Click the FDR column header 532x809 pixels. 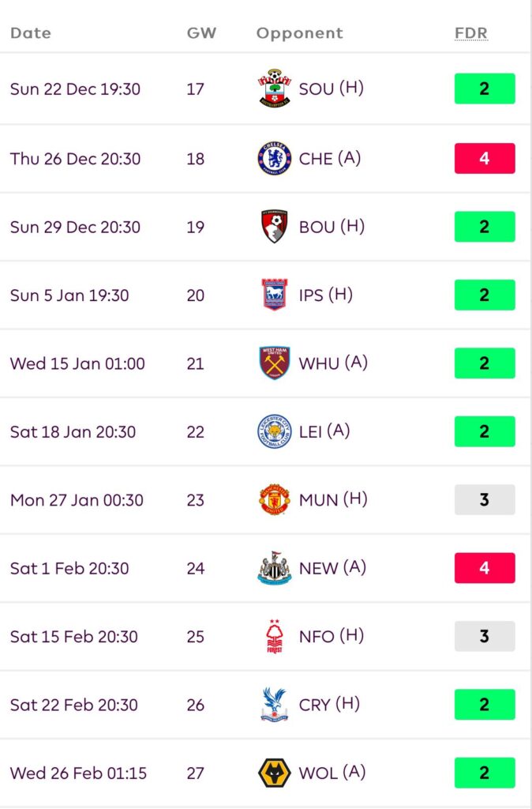click(x=471, y=33)
